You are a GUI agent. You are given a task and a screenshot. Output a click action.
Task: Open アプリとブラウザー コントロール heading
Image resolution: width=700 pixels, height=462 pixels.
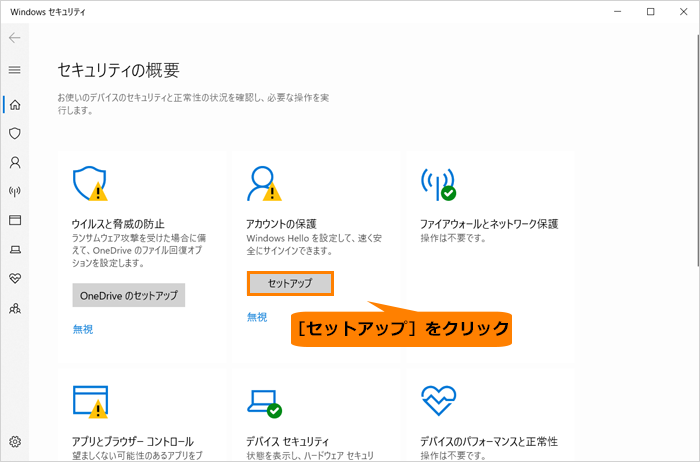133,441
